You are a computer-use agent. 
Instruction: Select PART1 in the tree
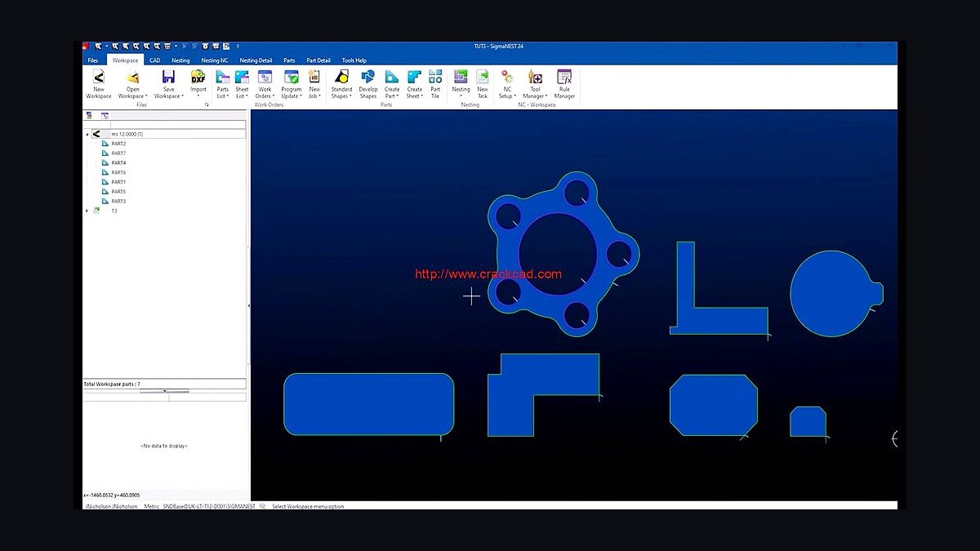point(118,182)
